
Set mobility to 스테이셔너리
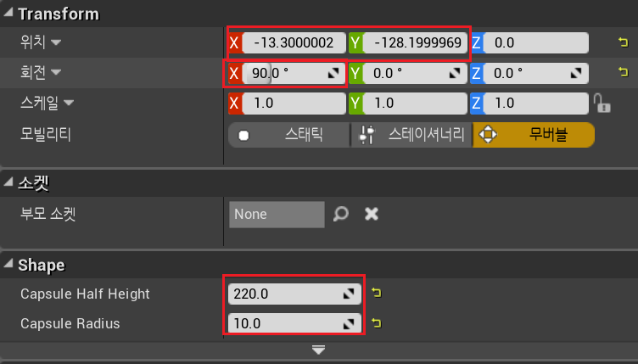pos(411,135)
